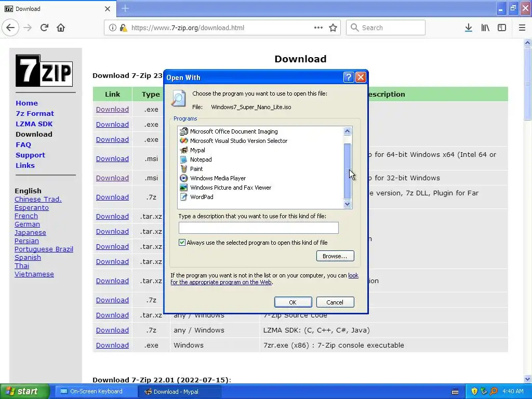This screenshot has height=399, width=532.
Task: Open a new browser tab
Action: 125,8
